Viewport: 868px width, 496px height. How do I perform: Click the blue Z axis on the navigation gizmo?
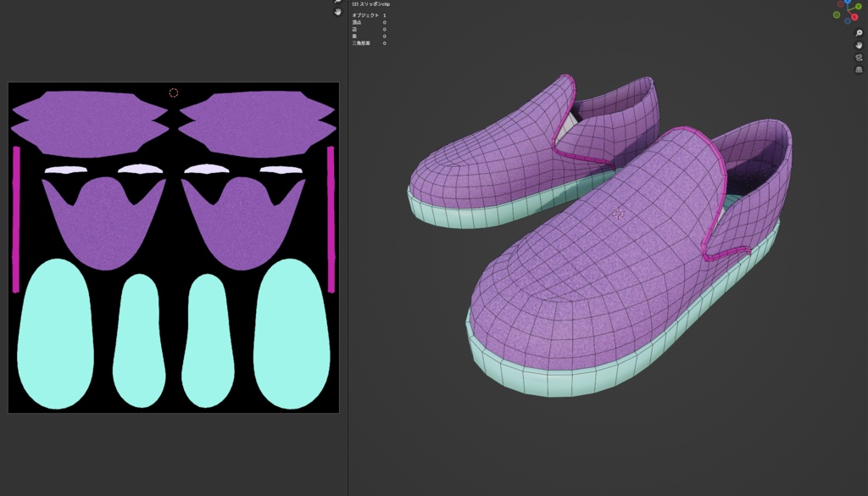point(848,2)
